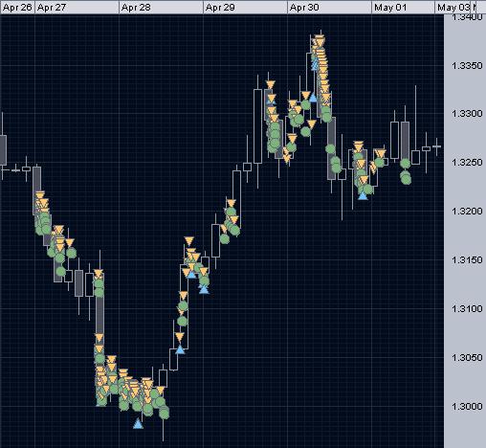
Task: Click the Apr 26 date header
Action: [17, 8]
